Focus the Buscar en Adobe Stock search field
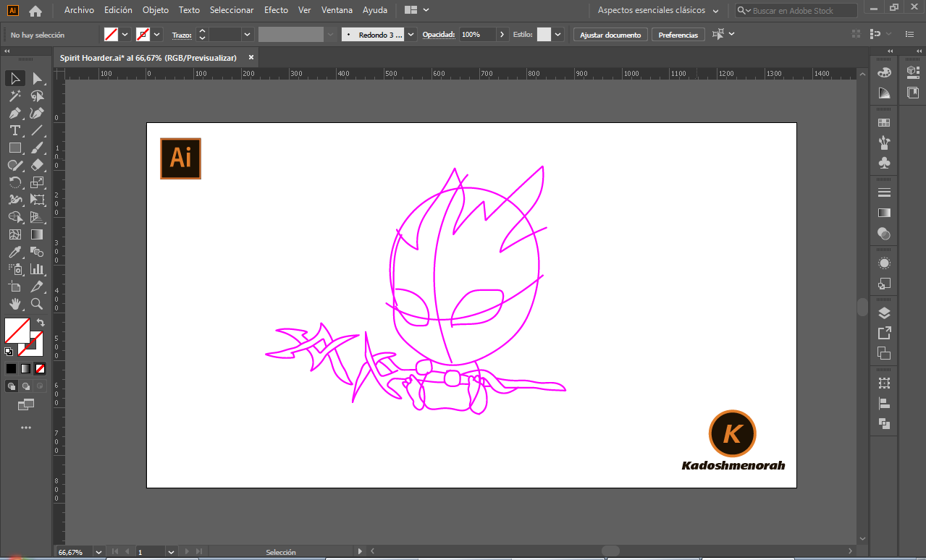Screen dimensions: 926x560 (796, 11)
